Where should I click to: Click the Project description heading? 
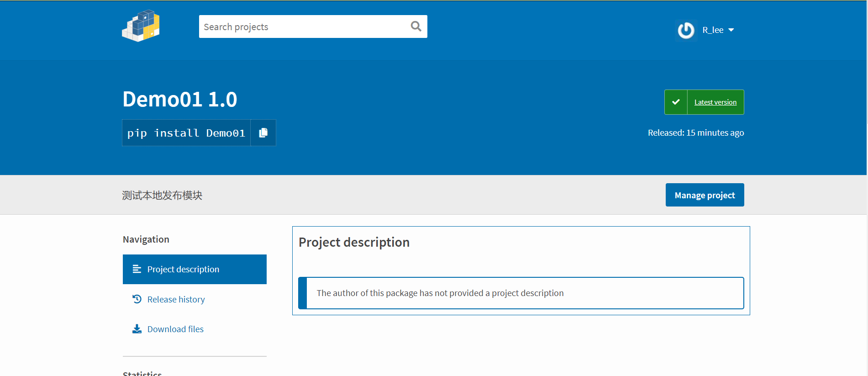[x=354, y=242]
